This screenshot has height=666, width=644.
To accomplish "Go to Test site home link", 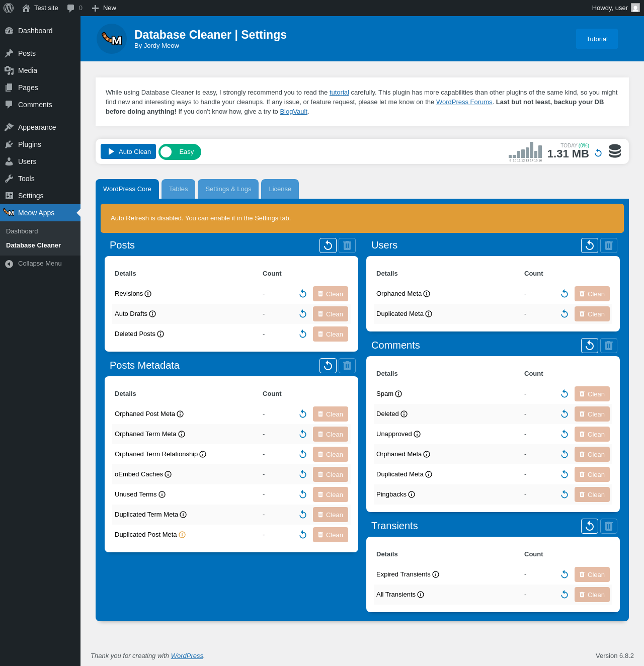I will (40, 8).
